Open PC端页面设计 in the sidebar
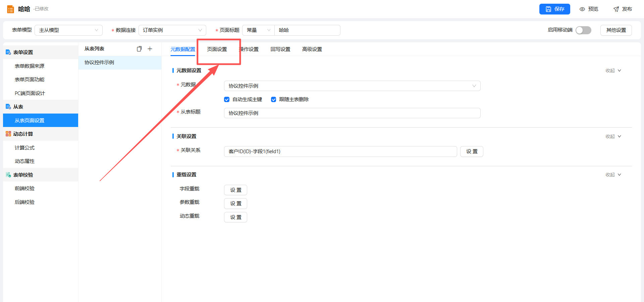 tap(41, 93)
